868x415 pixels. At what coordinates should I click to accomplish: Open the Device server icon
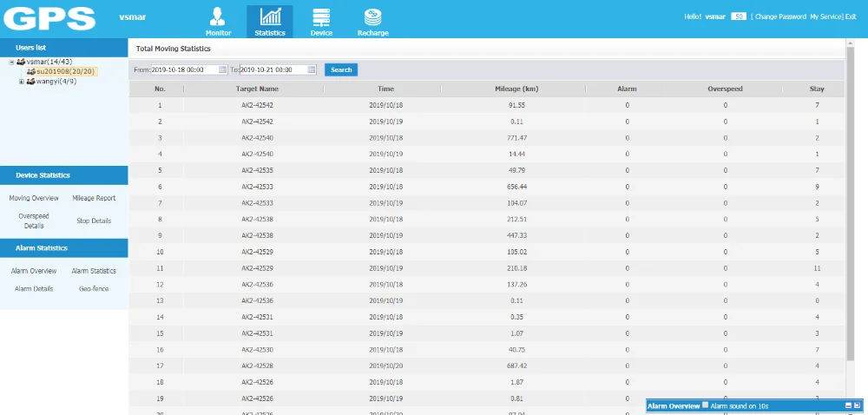[321, 16]
